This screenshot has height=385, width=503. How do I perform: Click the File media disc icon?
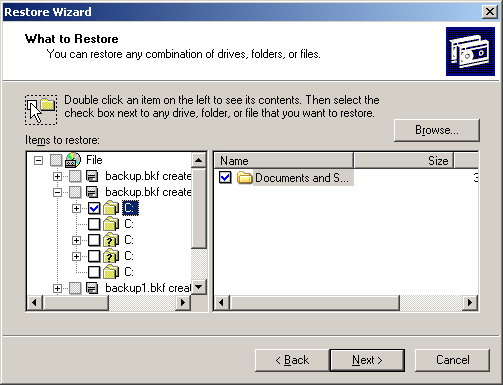click(x=73, y=160)
